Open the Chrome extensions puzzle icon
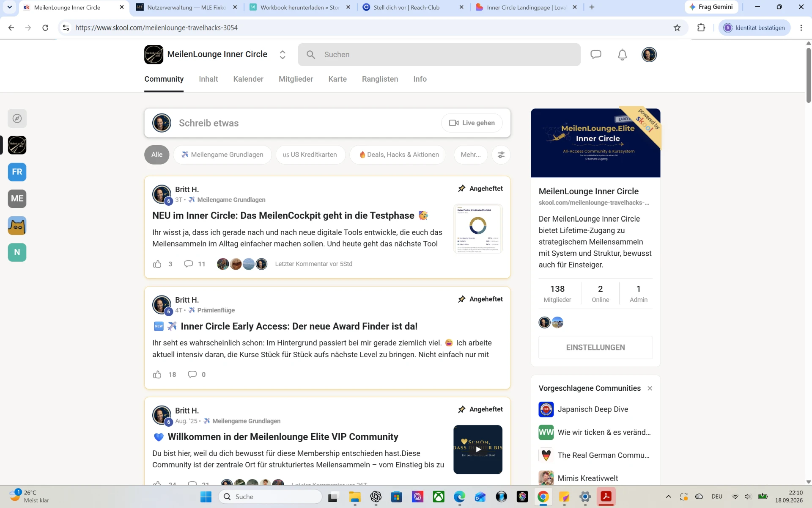The width and height of the screenshot is (812, 508). point(701,28)
